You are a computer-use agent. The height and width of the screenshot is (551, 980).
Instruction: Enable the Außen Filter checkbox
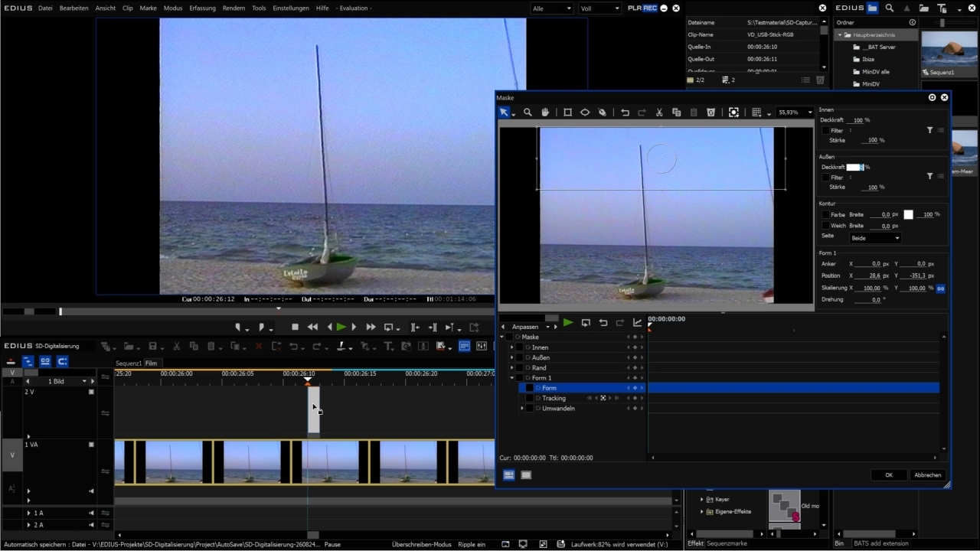pyautogui.click(x=825, y=178)
